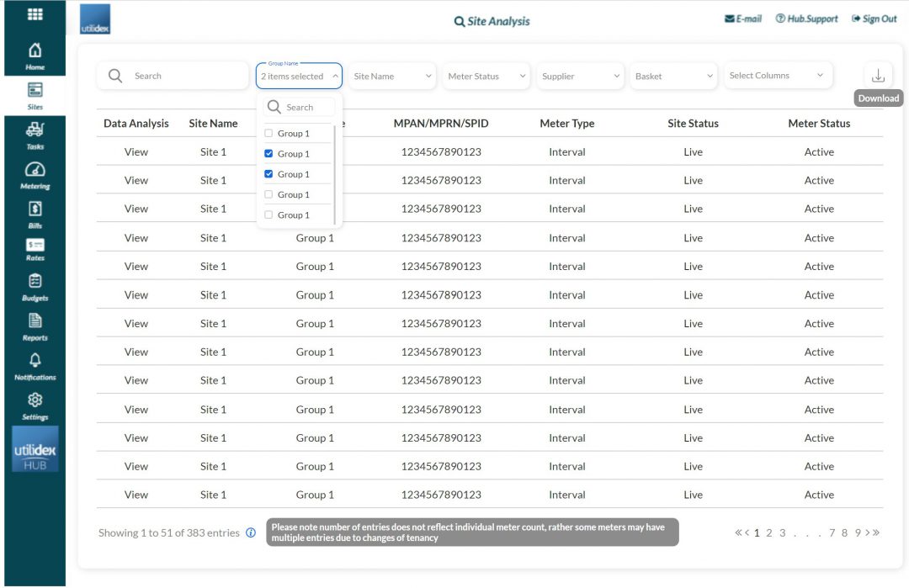Open View for the first table row
Image resolution: width=909 pixels, height=588 pixels.
[136, 151]
